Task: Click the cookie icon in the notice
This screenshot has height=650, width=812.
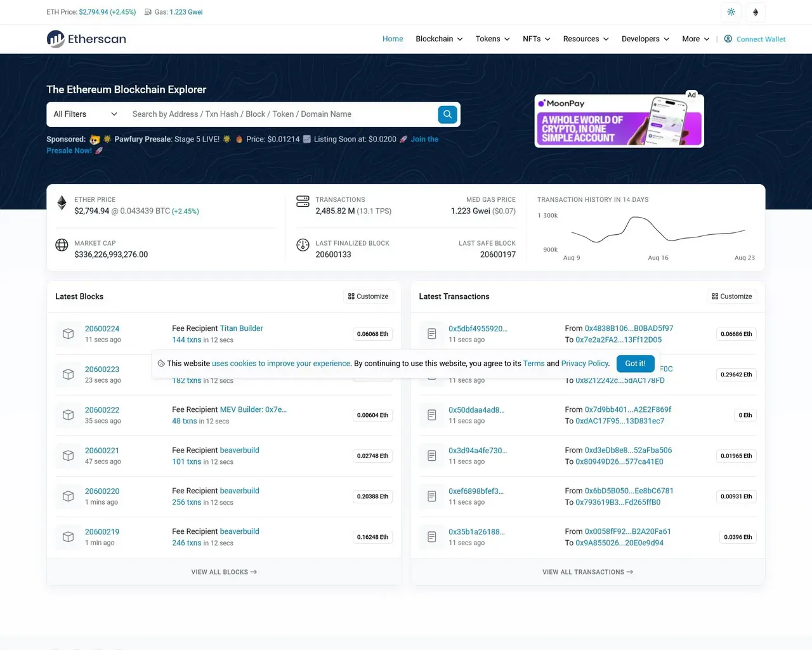Action: point(161,364)
